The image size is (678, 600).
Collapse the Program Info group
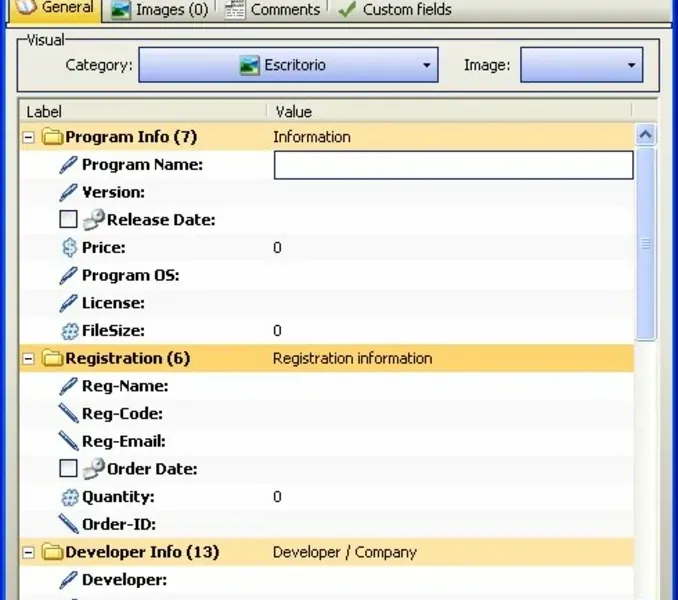pyautogui.click(x=29, y=137)
